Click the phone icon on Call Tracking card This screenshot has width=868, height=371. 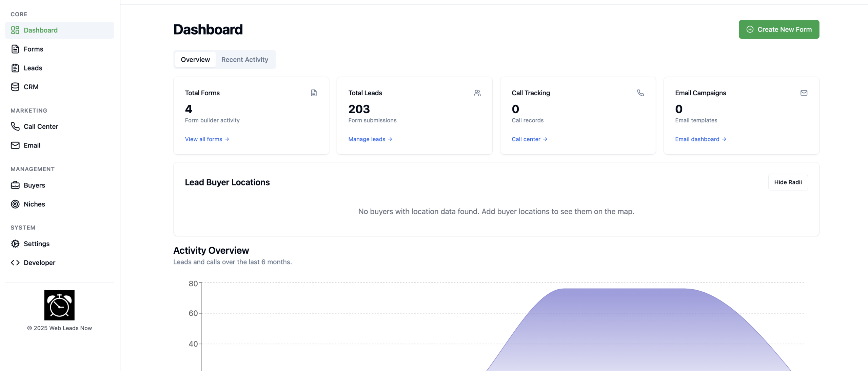640,93
